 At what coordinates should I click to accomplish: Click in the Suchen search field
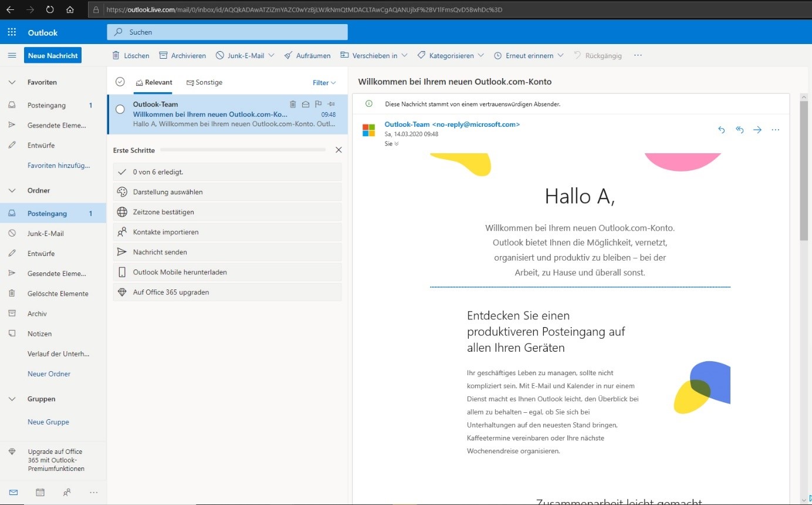click(227, 32)
